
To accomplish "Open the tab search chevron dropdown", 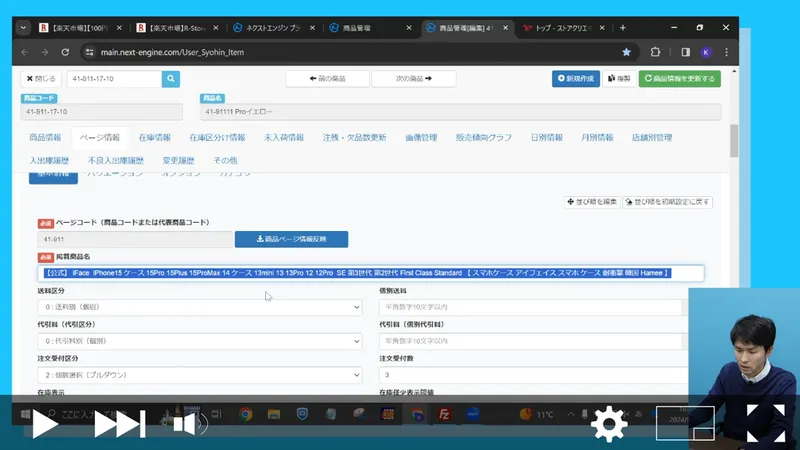I will pos(23,28).
